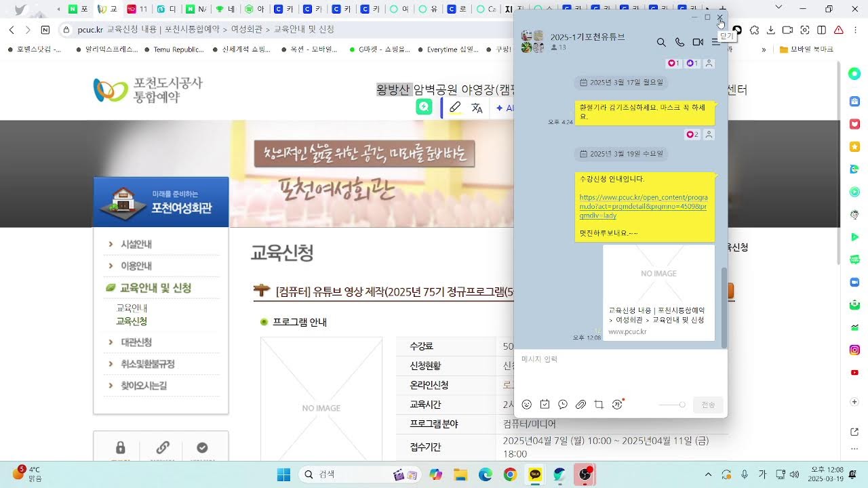Open the checkmark icon at the sidebar bottom

pos(202,448)
